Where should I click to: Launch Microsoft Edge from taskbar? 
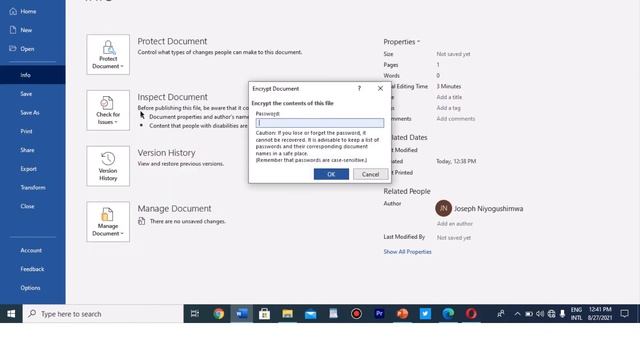coord(448,313)
